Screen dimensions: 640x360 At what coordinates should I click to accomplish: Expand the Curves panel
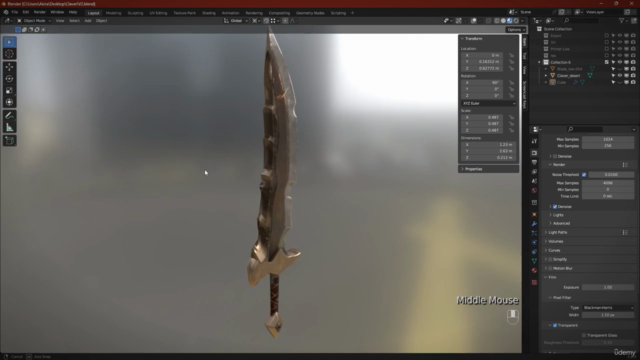click(554, 250)
